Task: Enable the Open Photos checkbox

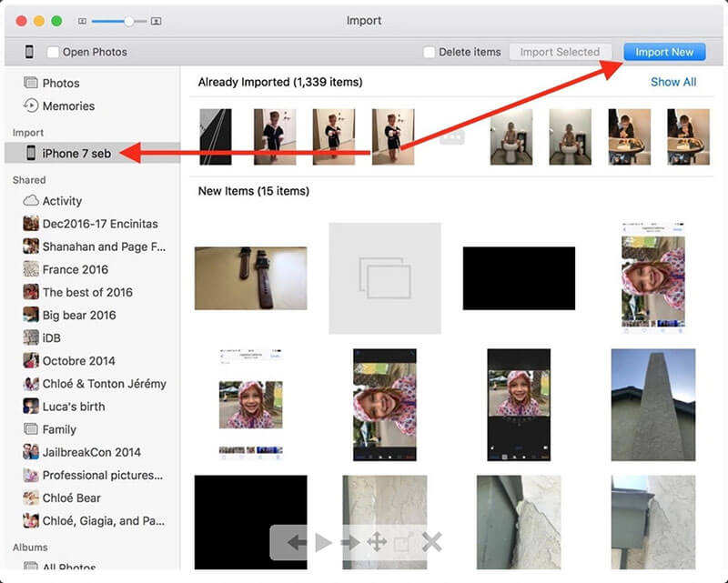Action: point(52,52)
